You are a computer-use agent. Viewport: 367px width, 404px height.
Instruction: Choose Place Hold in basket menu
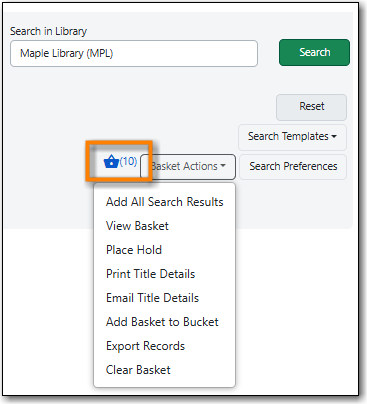134,250
